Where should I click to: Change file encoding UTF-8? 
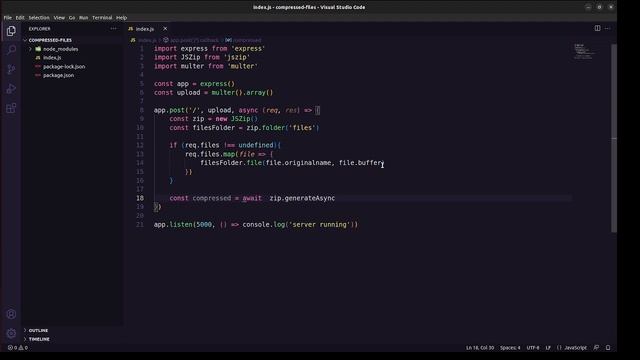point(533,348)
